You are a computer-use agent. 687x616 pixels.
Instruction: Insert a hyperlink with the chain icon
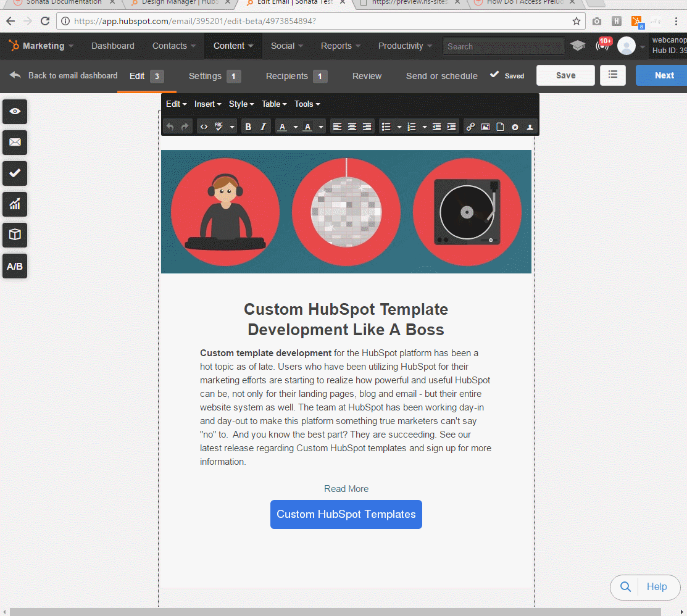click(x=470, y=127)
